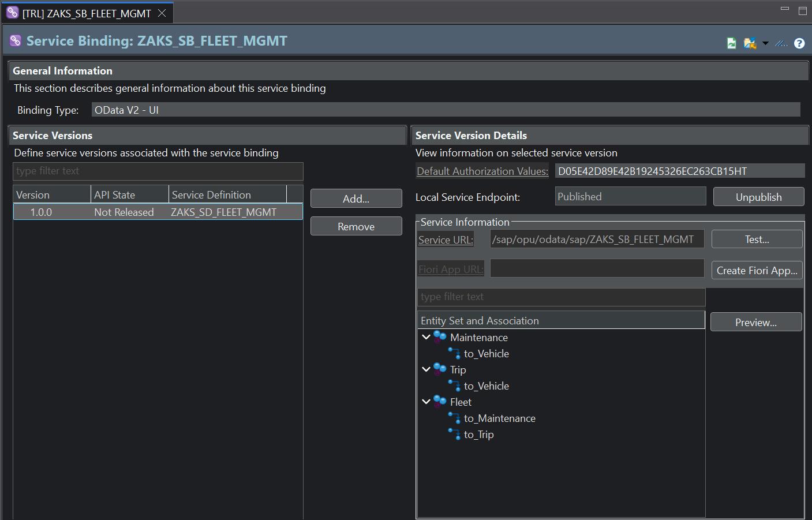Click the Maintenance entity set icon

[x=440, y=337]
